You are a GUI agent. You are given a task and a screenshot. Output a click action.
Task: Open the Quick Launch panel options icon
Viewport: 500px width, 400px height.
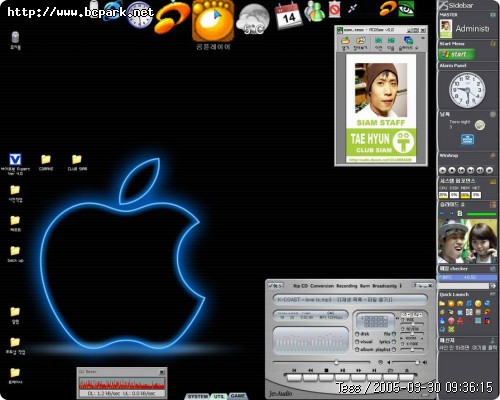493,294
